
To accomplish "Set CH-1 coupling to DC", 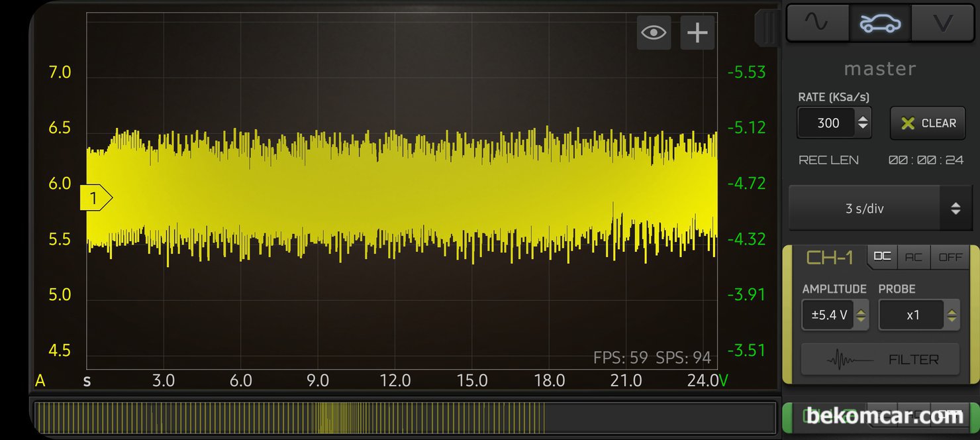I will click(x=882, y=256).
